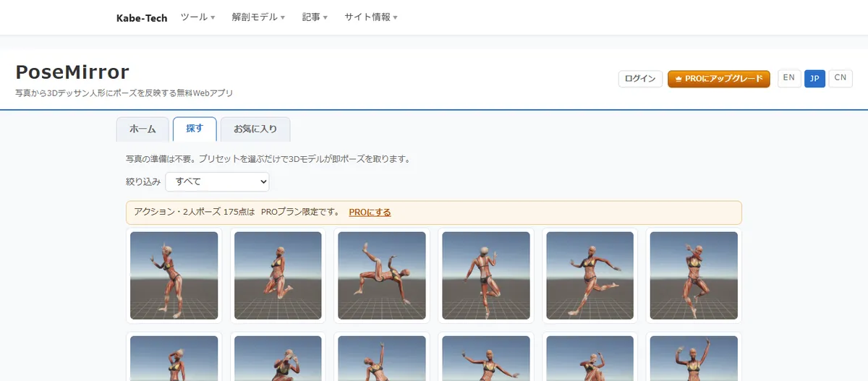The image size is (868, 381).
Task: Open the 絞り込み filter dropdown
Action: pos(217,181)
